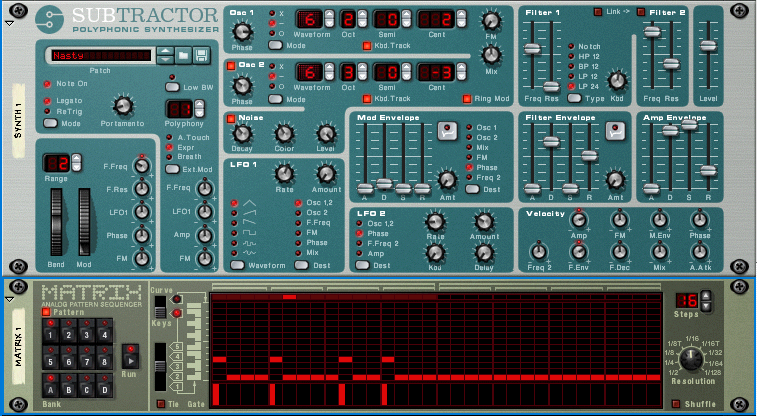Viewport: 757px width, 416px height.
Task: Enable Osc 2 with its power button
Action: (x=231, y=65)
